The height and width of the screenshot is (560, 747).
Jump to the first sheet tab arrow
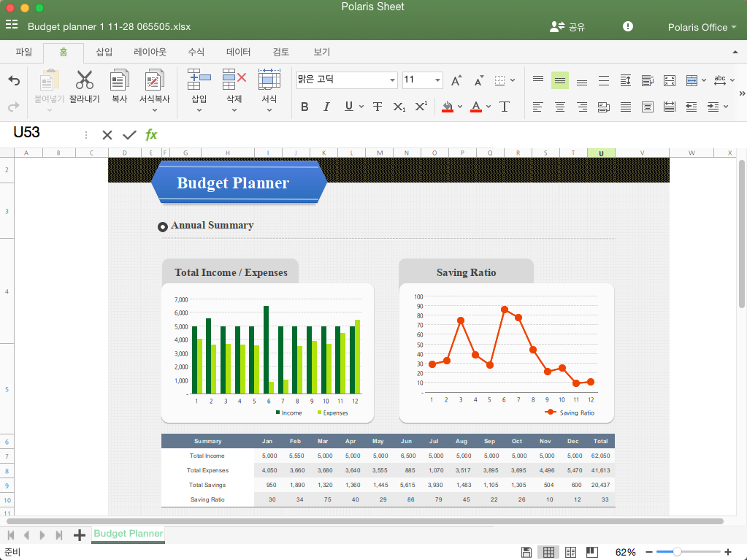11,534
